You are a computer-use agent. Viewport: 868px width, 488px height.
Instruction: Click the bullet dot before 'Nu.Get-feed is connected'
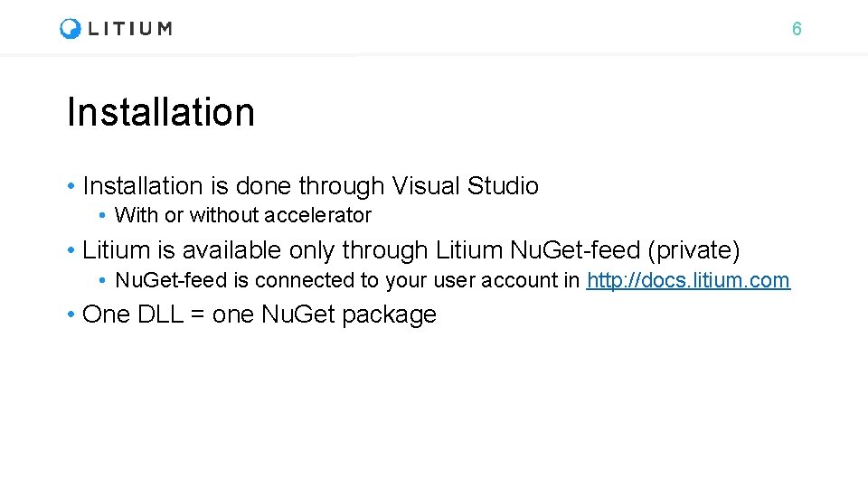(x=105, y=281)
